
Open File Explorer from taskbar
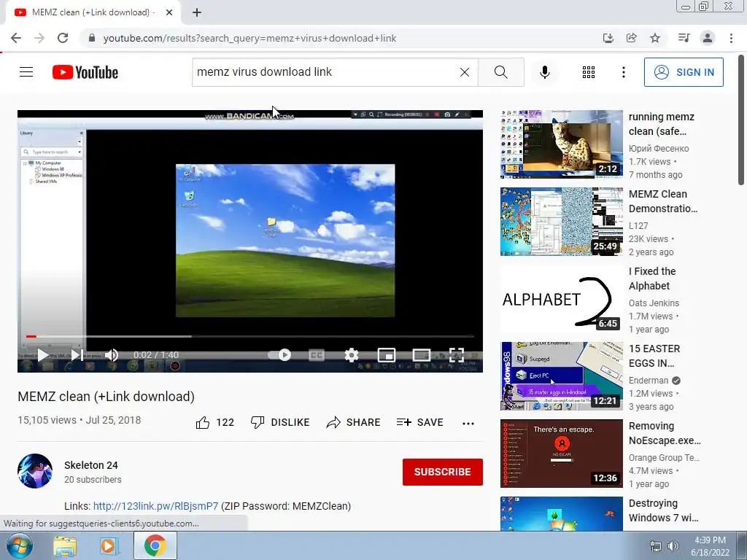[65, 545]
